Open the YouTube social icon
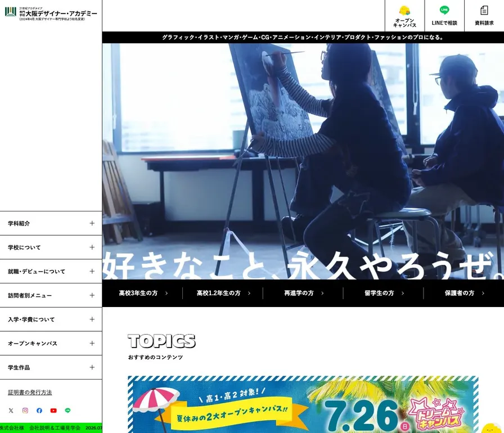The image size is (504, 433). coord(53,411)
